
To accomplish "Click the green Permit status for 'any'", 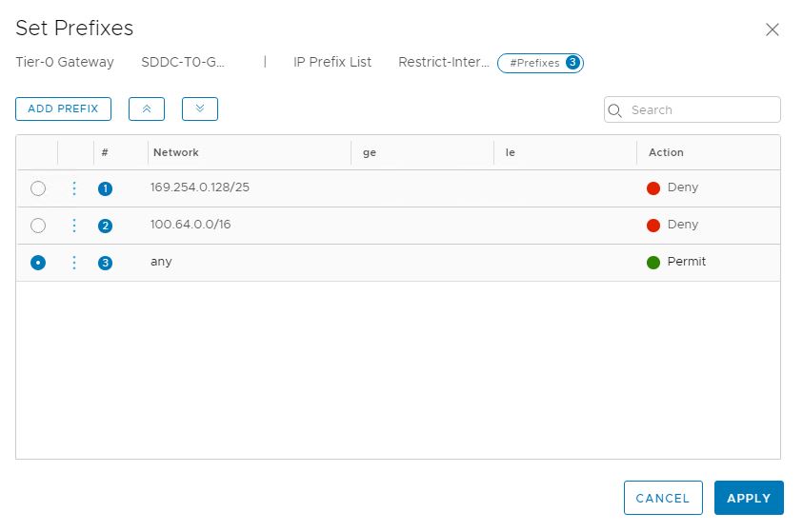I will pos(676,262).
